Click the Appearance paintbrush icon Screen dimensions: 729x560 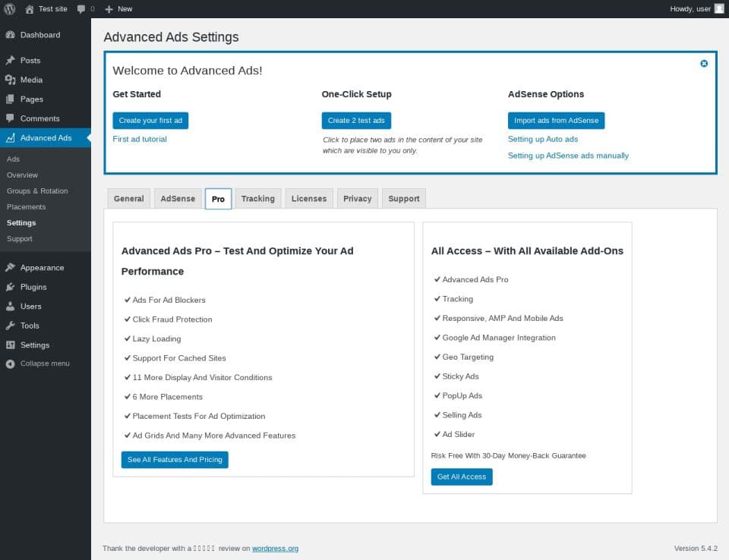click(10, 268)
